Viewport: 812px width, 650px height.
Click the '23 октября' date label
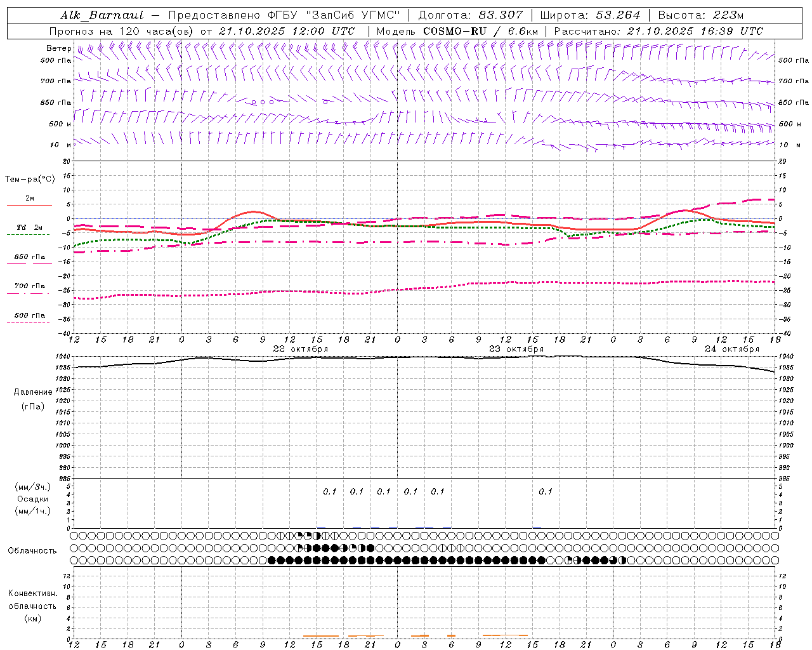(x=516, y=349)
